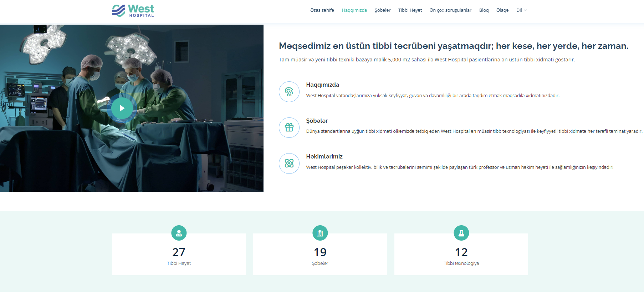Select the 12 Tibbi texnologiya counter value

461,252
